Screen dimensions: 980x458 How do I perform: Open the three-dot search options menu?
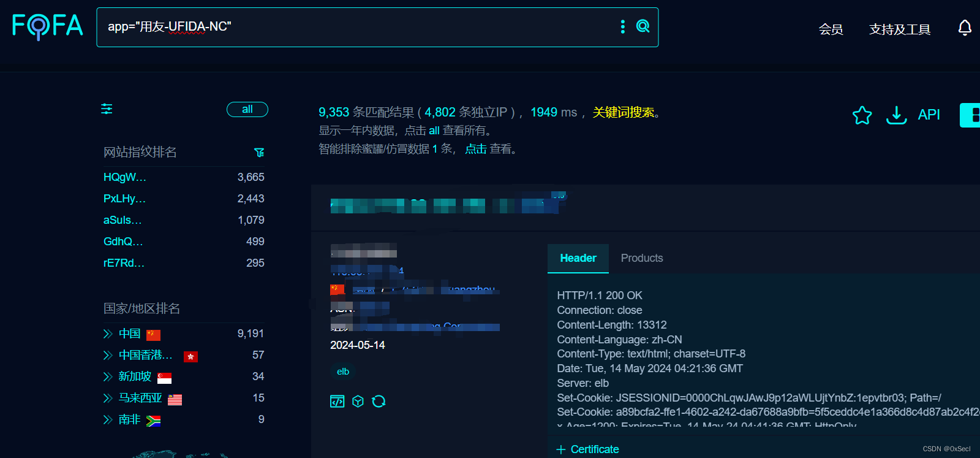click(623, 26)
